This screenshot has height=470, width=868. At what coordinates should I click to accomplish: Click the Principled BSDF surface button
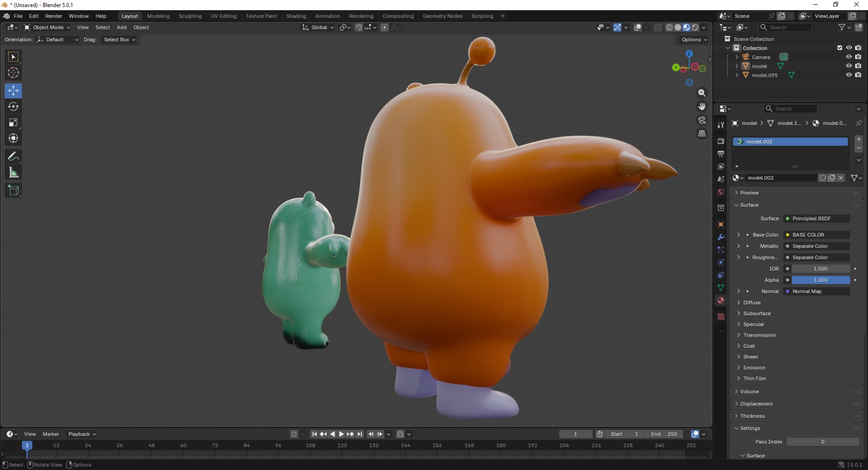(816, 219)
